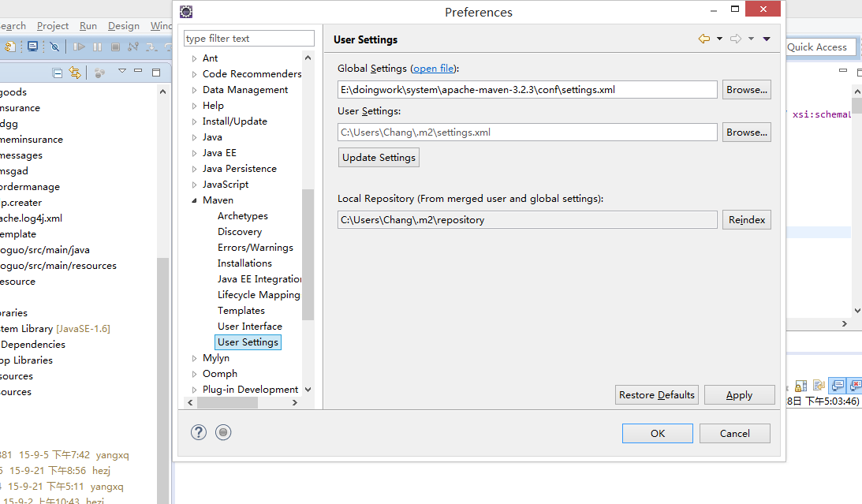Open the Back history dropdown arrow
This screenshot has width=862, height=504.
[x=719, y=39]
